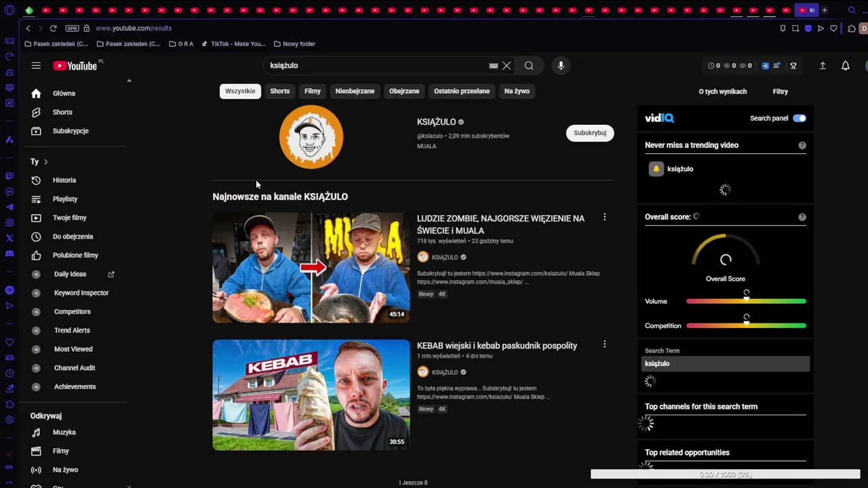868x488 pixels.
Task: Click the Competition indicator slider
Action: tap(746, 325)
